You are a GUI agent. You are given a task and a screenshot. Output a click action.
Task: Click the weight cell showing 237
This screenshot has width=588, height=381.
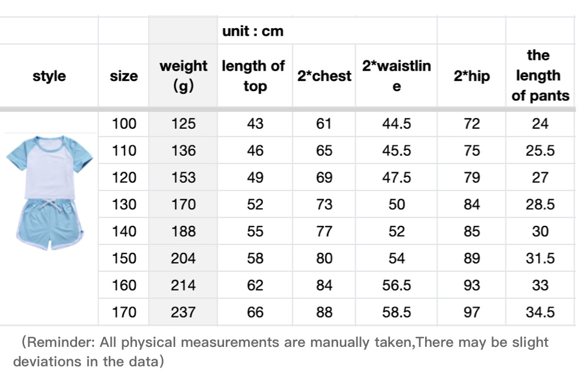pos(183,312)
